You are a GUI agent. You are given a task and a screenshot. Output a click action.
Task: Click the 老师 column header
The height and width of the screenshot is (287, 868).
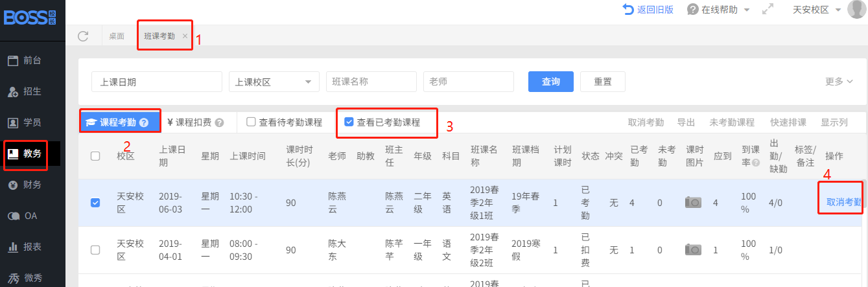coord(336,155)
